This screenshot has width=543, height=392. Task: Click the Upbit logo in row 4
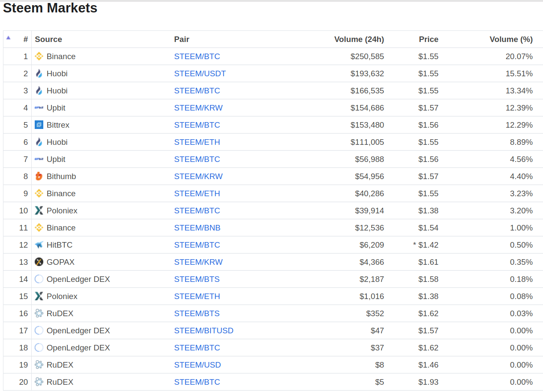[x=39, y=108]
